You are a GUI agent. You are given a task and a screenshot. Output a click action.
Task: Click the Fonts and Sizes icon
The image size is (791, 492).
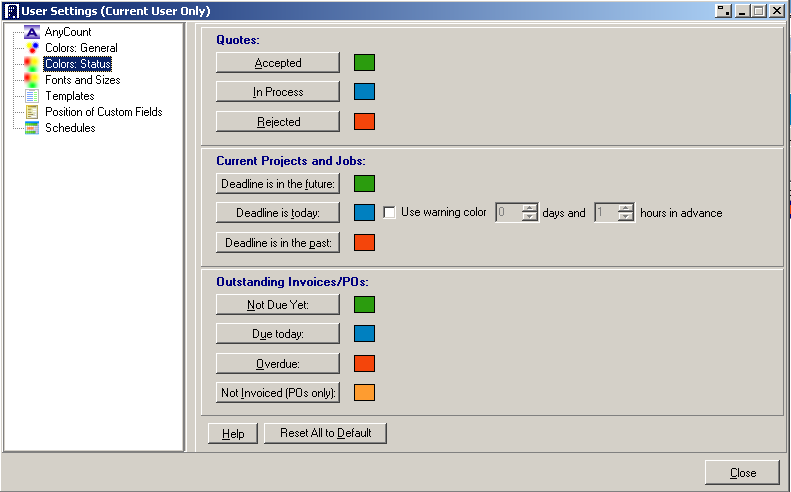point(32,80)
